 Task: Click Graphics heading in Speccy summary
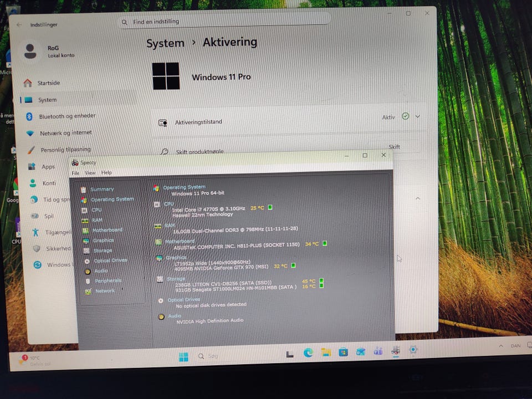176,258
